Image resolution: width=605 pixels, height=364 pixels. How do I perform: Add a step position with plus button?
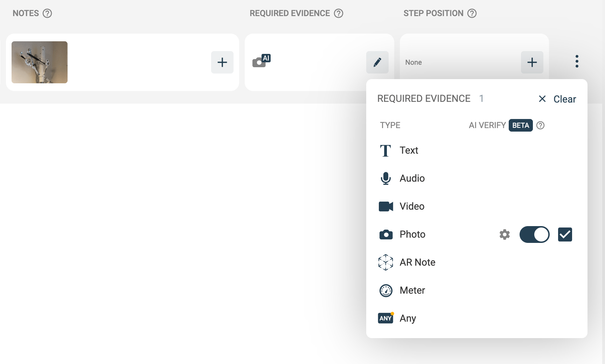click(x=532, y=62)
